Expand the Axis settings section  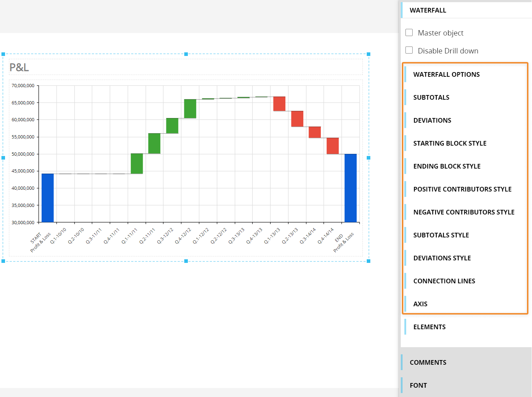click(420, 304)
